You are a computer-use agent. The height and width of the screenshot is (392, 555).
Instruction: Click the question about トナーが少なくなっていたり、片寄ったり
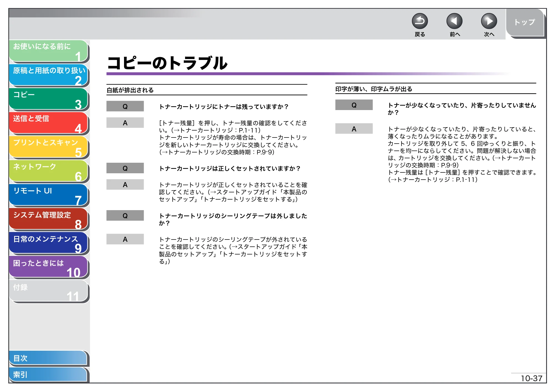pyautogui.click(x=462, y=109)
